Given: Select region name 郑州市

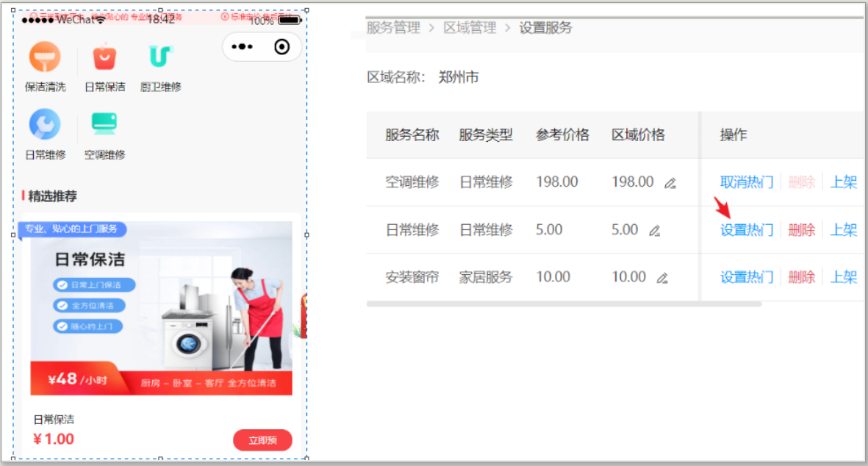Looking at the screenshot, I should point(459,77).
